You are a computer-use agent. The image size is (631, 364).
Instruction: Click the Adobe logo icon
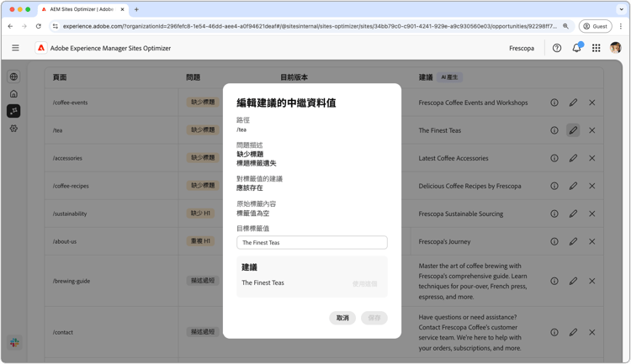tap(41, 48)
